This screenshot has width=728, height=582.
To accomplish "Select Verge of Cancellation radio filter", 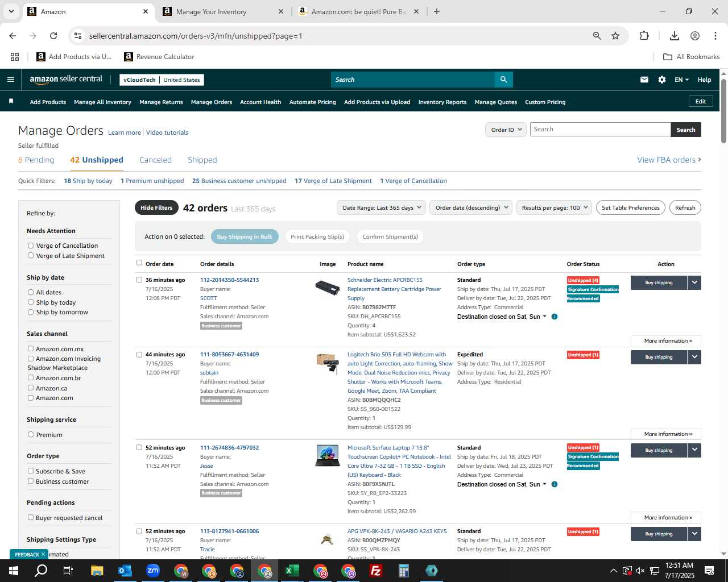I will click(x=31, y=246).
